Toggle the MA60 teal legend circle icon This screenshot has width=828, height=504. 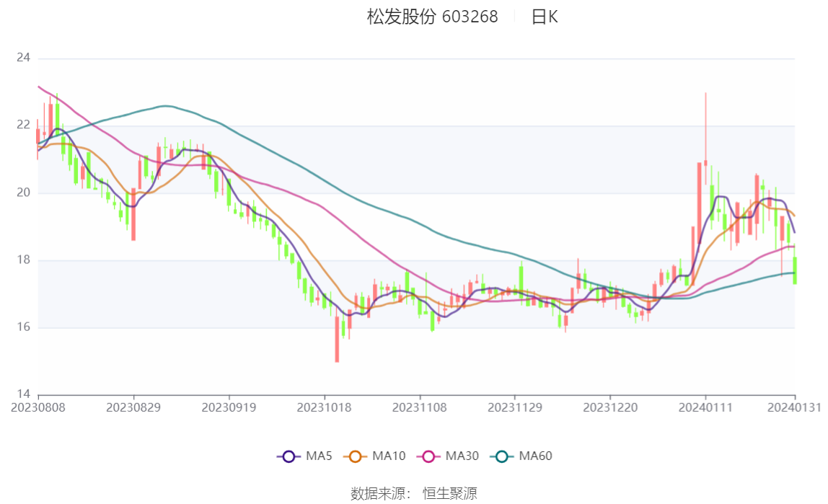pyautogui.click(x=502, y=456)
